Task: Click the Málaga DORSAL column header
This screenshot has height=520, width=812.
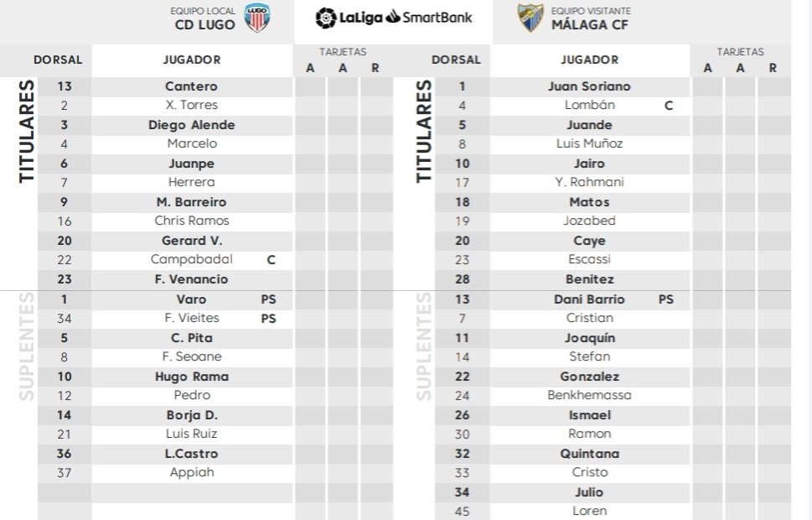Action: [456, 60]
